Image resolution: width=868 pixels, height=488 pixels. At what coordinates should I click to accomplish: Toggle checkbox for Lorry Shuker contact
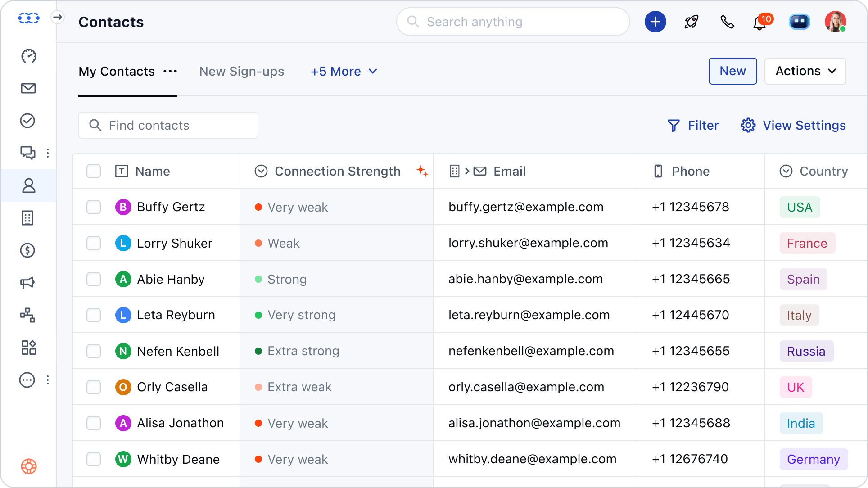tap(94, 243)
